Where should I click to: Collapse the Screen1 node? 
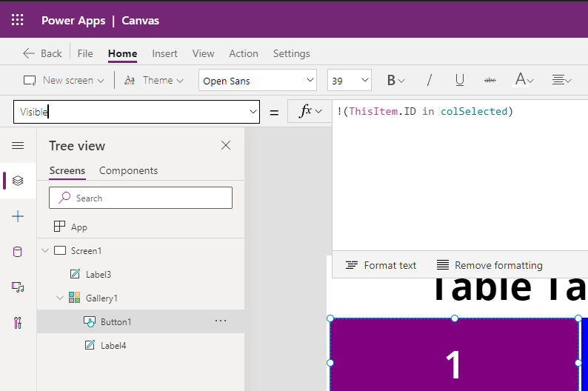click(x=45, y=250)
